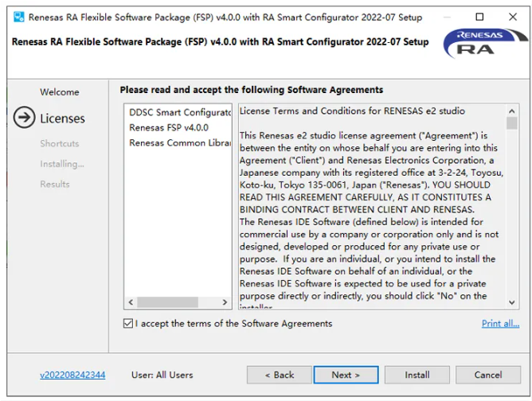Click right arrow of license list scrollbar
532x401 pixels.
225,302
